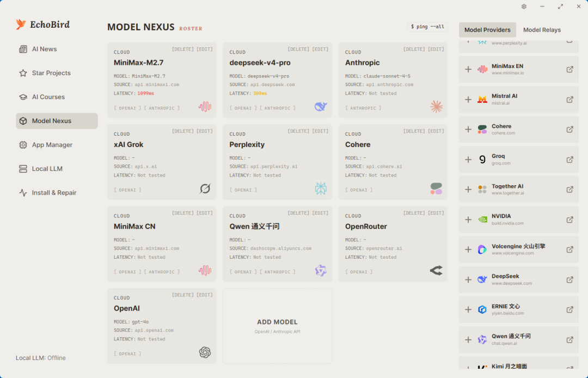This screenshot has height=378, width=588.
Task: Add the Volcengine 火山引擎 provider via plus
Action: (x=468, y=249)
